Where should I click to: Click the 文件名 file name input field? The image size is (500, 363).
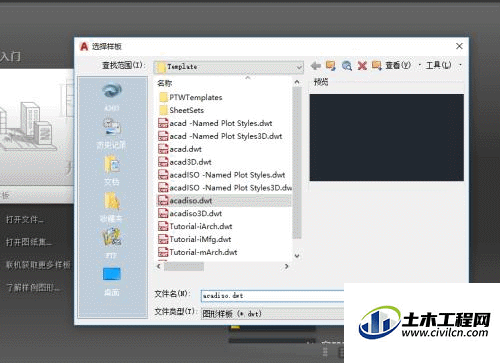(272, 296)
